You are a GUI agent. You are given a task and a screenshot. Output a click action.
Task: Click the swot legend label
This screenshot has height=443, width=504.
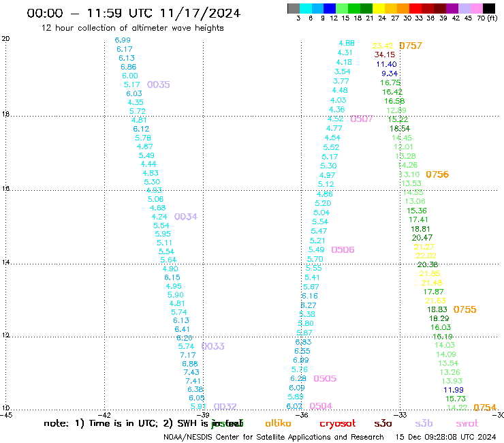pos(467,423)
